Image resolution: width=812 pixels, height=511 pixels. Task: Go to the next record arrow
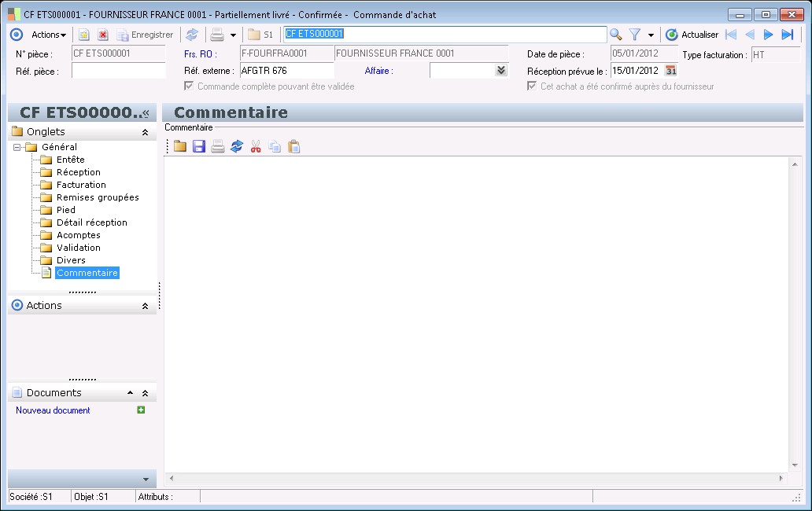[x=768, y=35]
